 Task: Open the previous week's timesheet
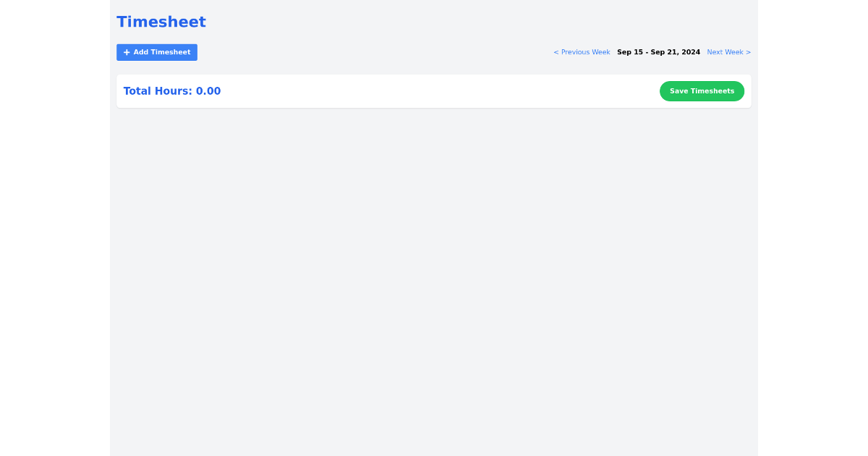(x=582, y=52)
